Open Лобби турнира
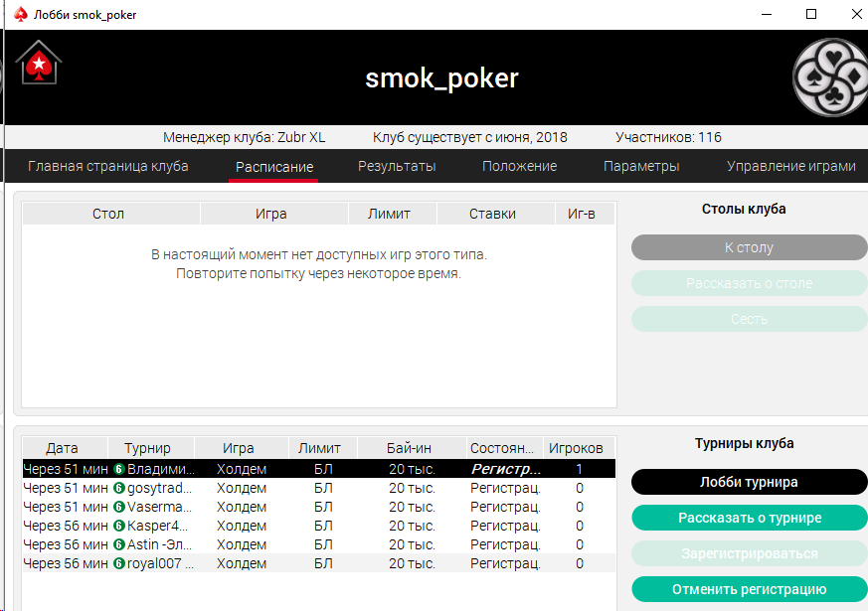Image resolution: width=868 pixels, height=611 pixels. 749,482
